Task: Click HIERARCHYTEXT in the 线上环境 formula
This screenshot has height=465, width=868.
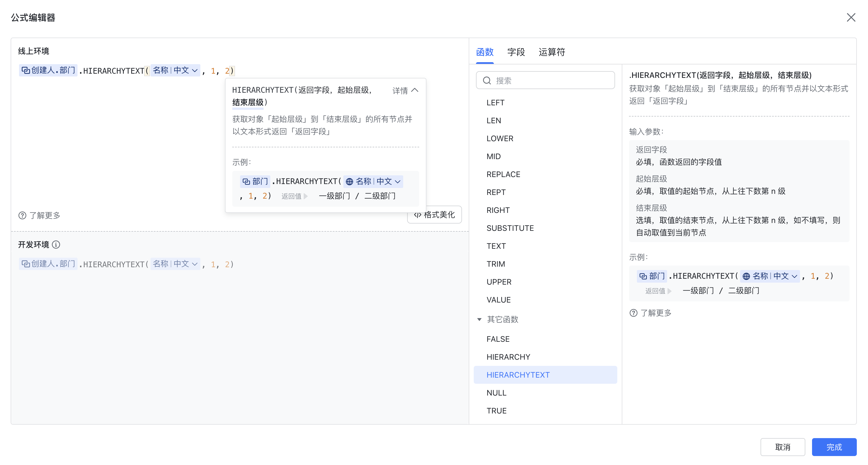Action: [114, 71]
